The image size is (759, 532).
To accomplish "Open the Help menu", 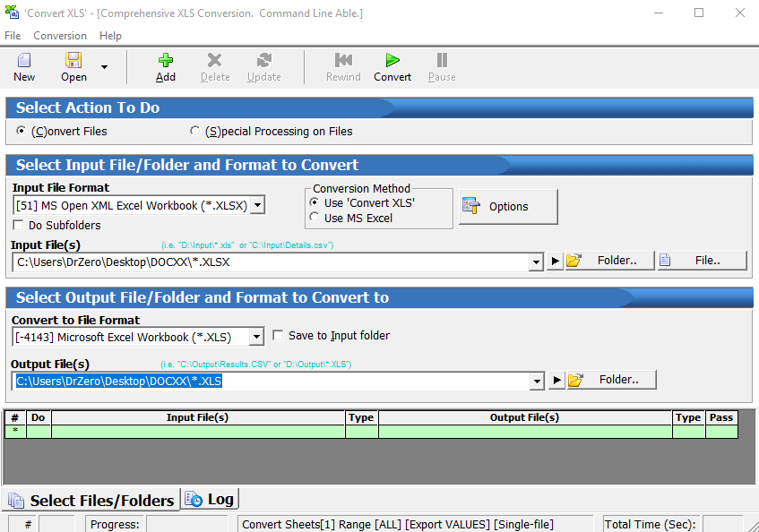I will pyautogui.click(x=110, y=36).
